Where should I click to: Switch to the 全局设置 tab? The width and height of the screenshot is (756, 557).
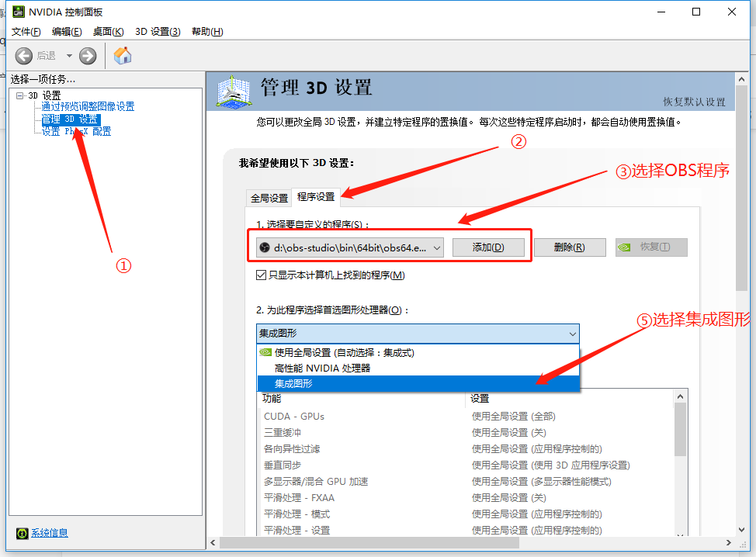click(x=269, y=198)
